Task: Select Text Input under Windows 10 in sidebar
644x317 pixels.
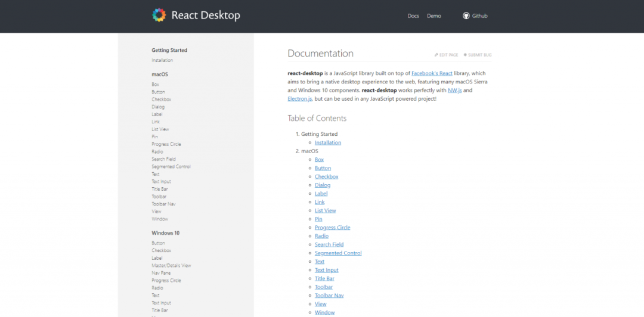Action: coord(161,303)
